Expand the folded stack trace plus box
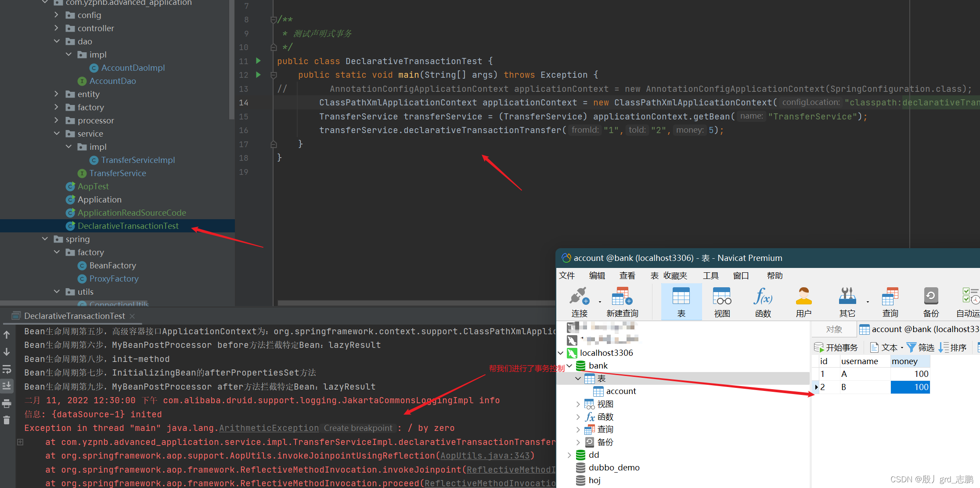Image resolution: width=980 pixels, height=488 pixels. (20, 442)
